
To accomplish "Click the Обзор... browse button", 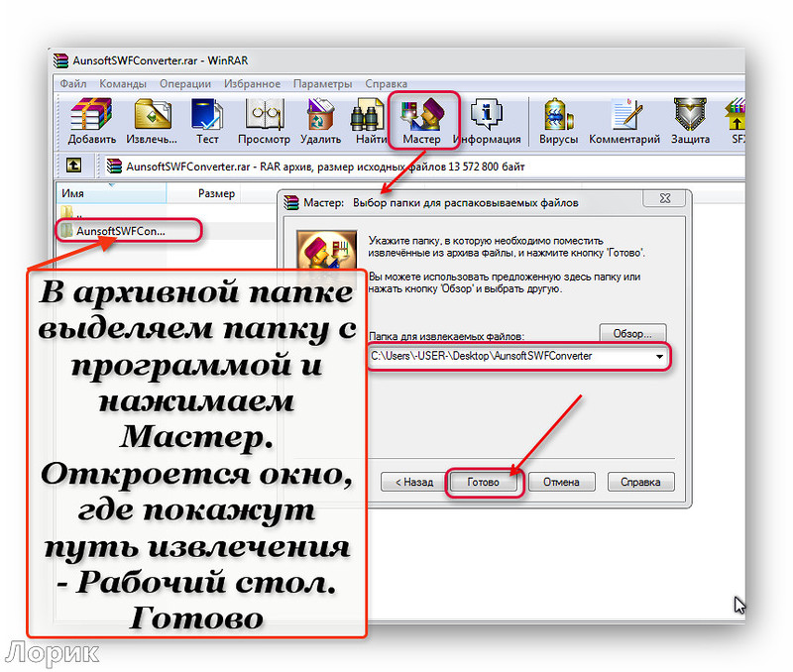I will [x=632, y=333].
